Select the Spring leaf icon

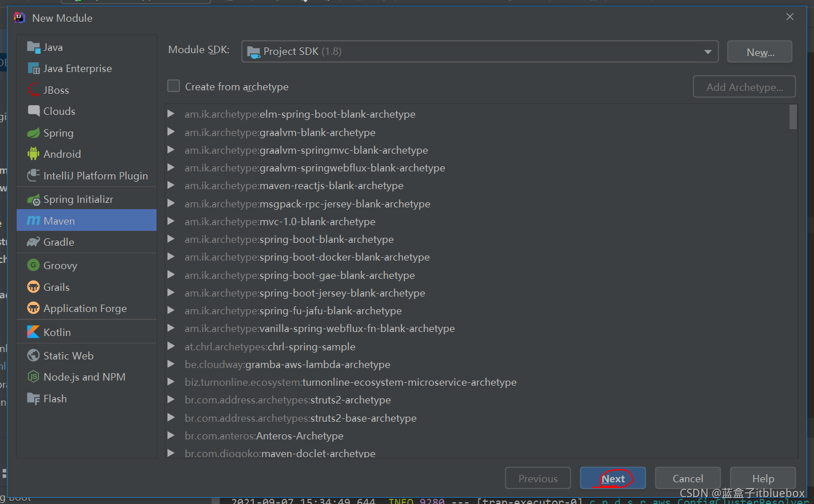click(x=33, y=133)
